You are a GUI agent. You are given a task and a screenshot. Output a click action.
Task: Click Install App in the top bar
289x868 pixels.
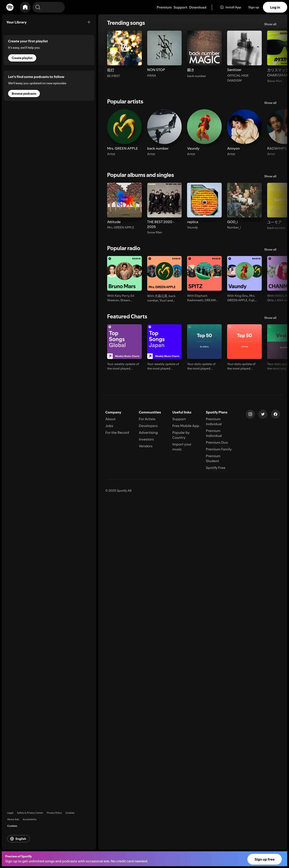coord(230,7)
